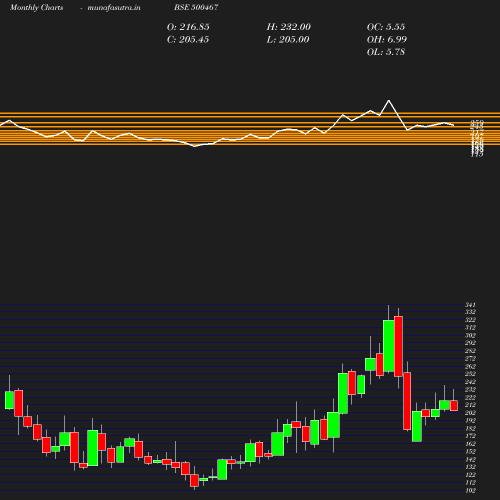Click the 341 price axis label
The image size is (500, 500).
[x=470, y=305]
